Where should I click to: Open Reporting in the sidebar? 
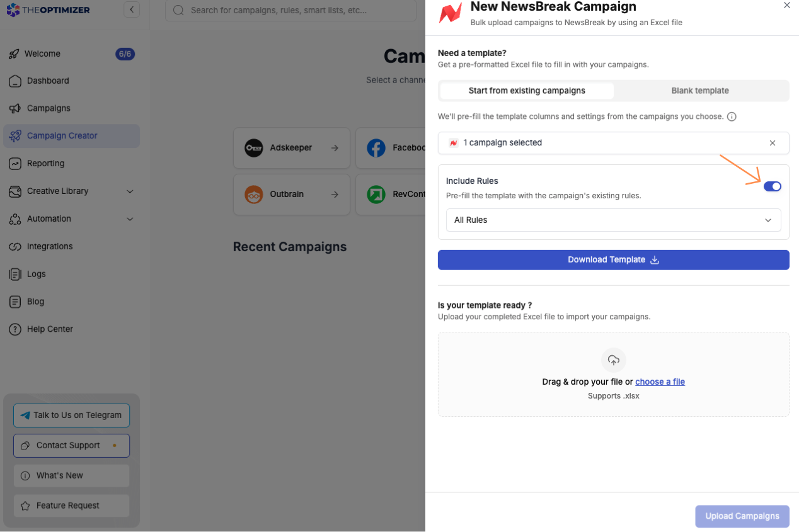point(71,164)
